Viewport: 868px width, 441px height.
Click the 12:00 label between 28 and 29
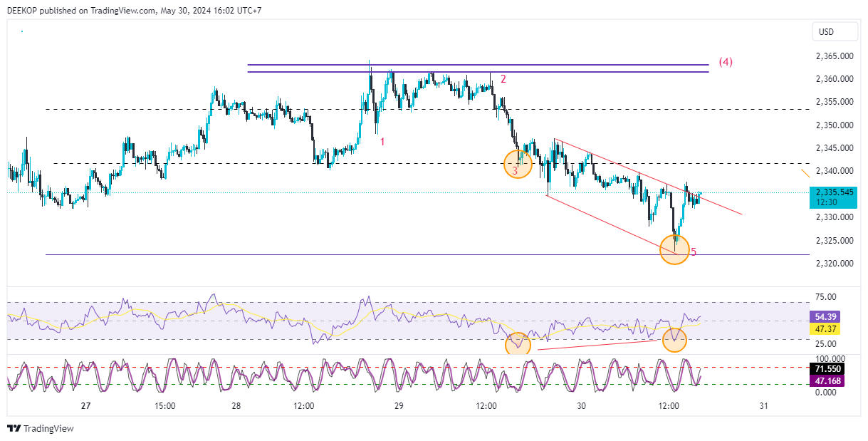click(304, 406)
